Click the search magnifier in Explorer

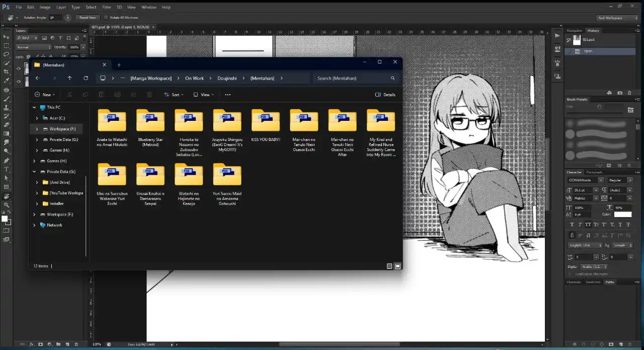coord(392,78)
